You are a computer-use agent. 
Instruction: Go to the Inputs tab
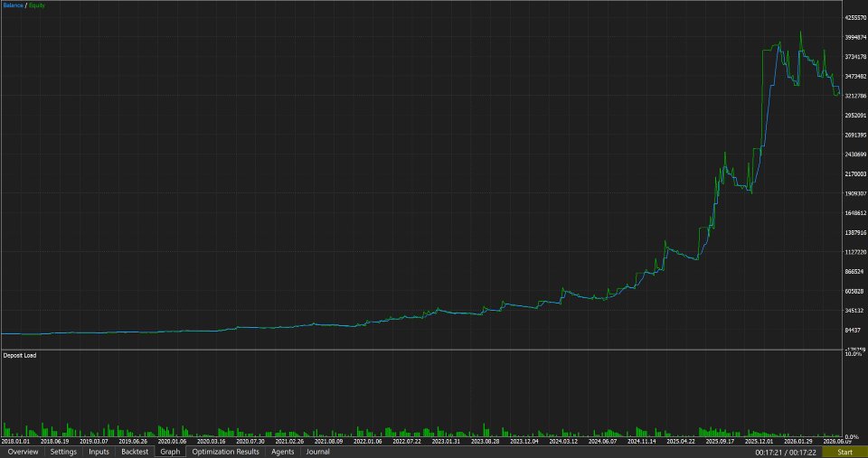pos(99,452)
